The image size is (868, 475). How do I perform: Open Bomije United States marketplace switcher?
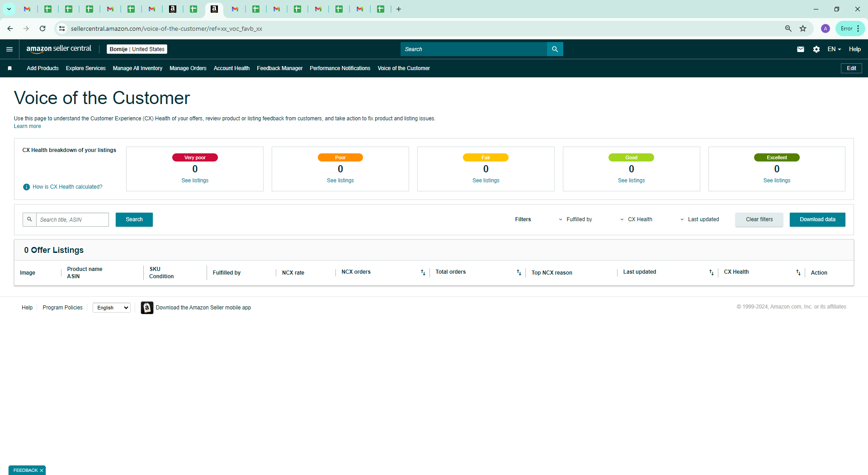137,49
